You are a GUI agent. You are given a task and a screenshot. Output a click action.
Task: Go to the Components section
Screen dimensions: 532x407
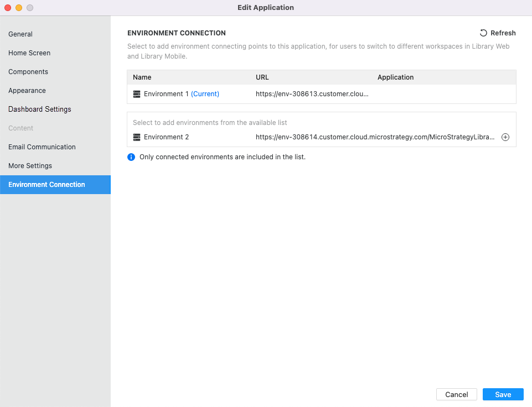(x=28, y=72)
